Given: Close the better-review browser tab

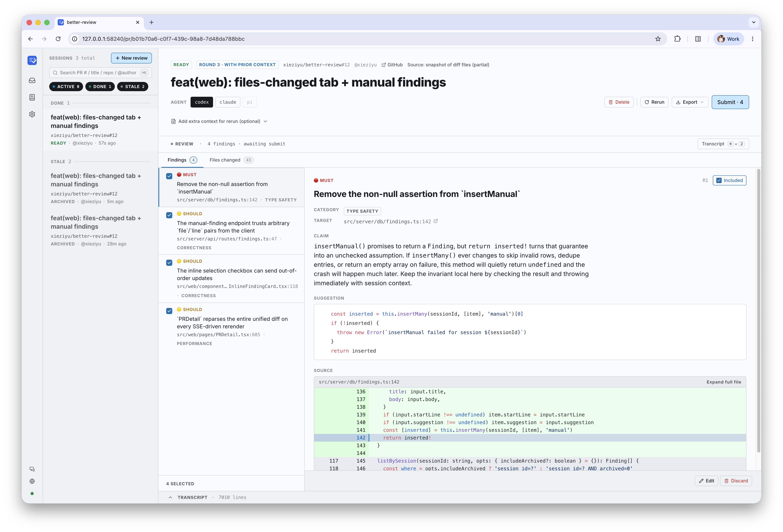Looking at the screenshot, I should (x=137, y=22).
